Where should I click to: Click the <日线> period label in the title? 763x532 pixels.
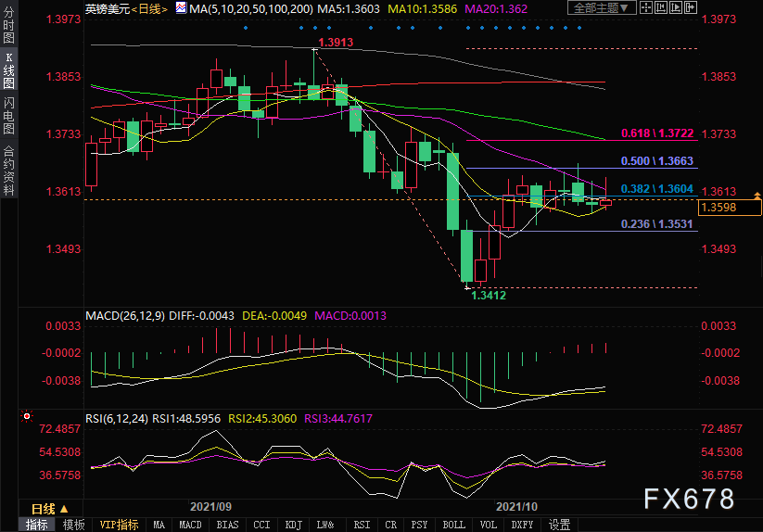149,8
